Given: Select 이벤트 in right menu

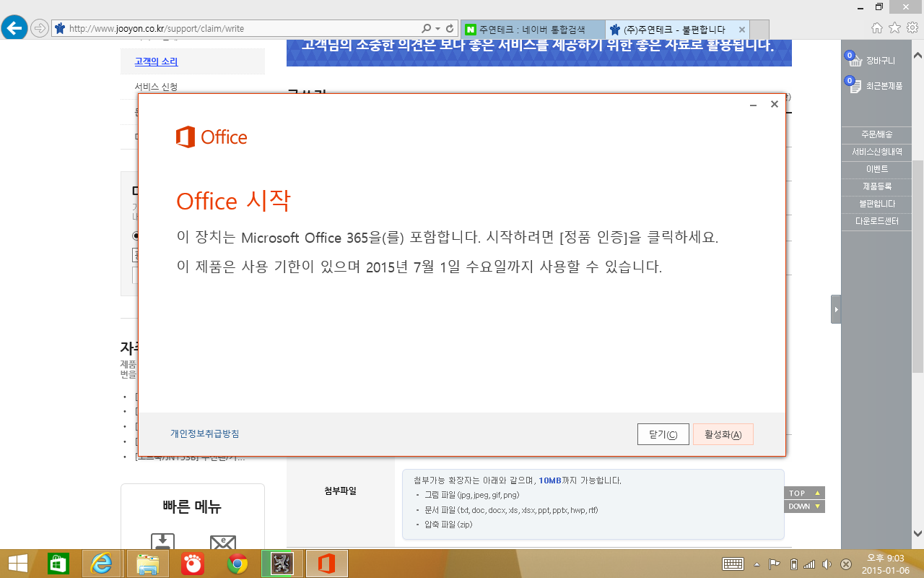Looking at the screenshot, I should point(877,169).
